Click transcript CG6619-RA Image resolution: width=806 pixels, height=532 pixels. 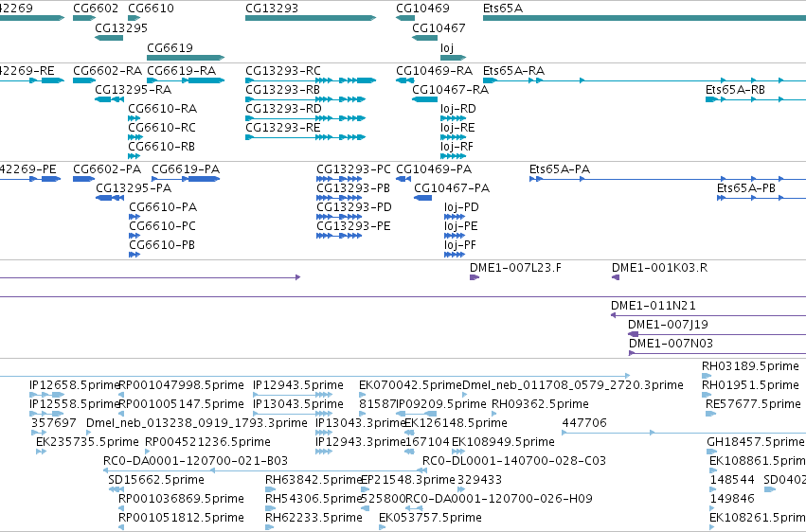coord(186,80)
